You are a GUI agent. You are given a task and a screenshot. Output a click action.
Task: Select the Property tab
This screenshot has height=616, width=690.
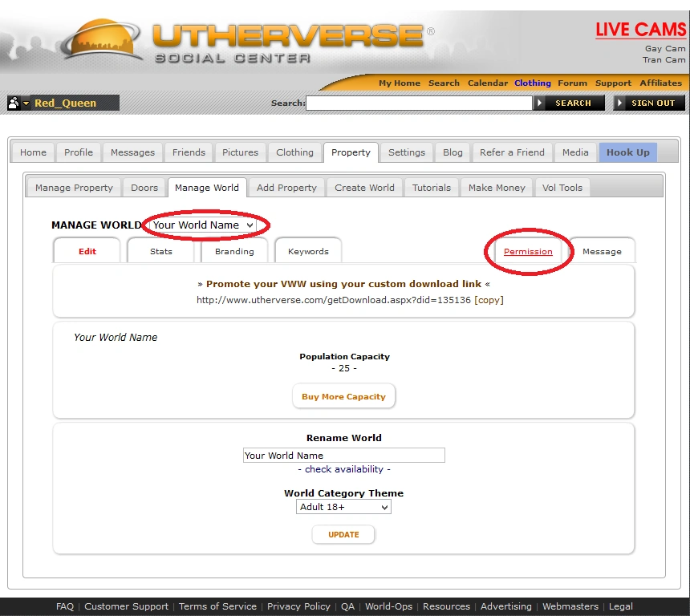(351, 152)
